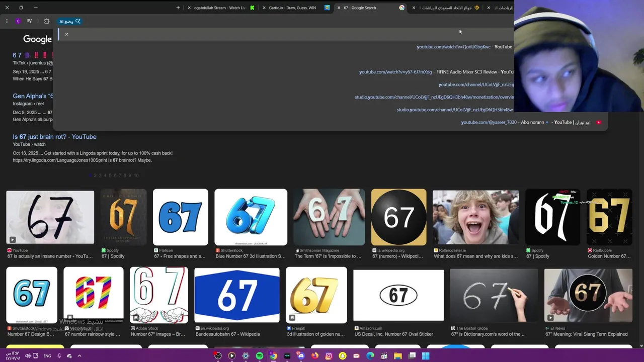Choose the studio.youtube.com monetization suggestion
Image resolution: width=644 pixels, height=362 pixels.
pos(434,97)
